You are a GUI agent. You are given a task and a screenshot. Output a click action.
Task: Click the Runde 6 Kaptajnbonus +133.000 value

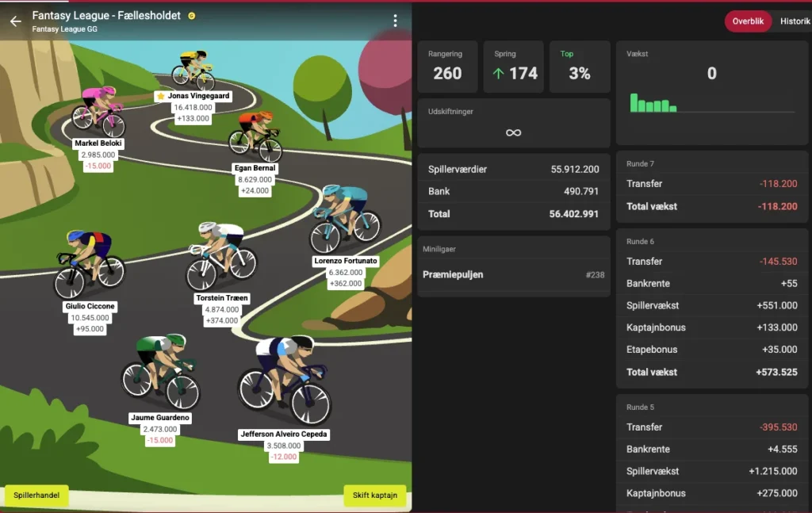coord(777,327)
